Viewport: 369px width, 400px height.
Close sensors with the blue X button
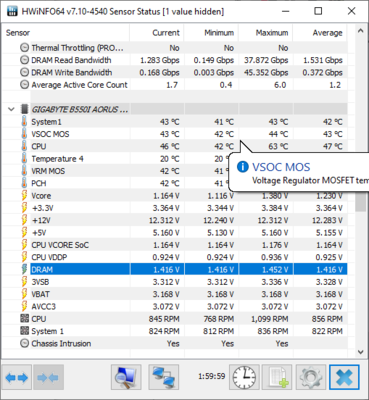(x=344, y=378)
